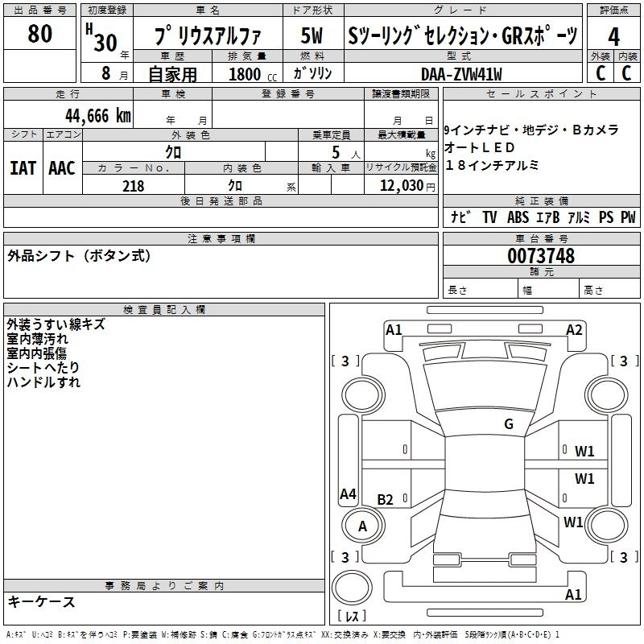Select recycle deposit 12,030円

click(x=407, y=186)
